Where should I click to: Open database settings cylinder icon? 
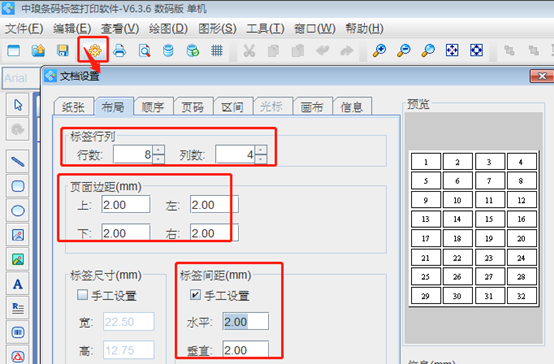(168, 51)
